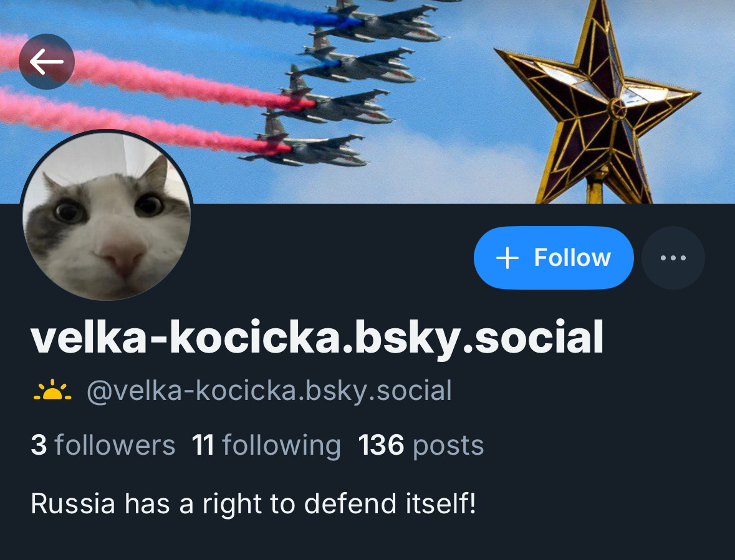Go back using the arrow button
Viewport: 735px width, 560px height.
pyautogui.click(x=46, y=61)
